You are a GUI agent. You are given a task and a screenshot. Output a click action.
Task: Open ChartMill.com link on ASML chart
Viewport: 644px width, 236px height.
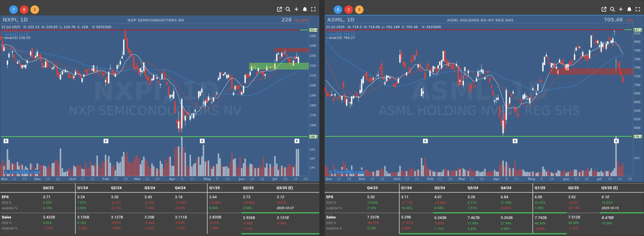[x=346, y=172]
